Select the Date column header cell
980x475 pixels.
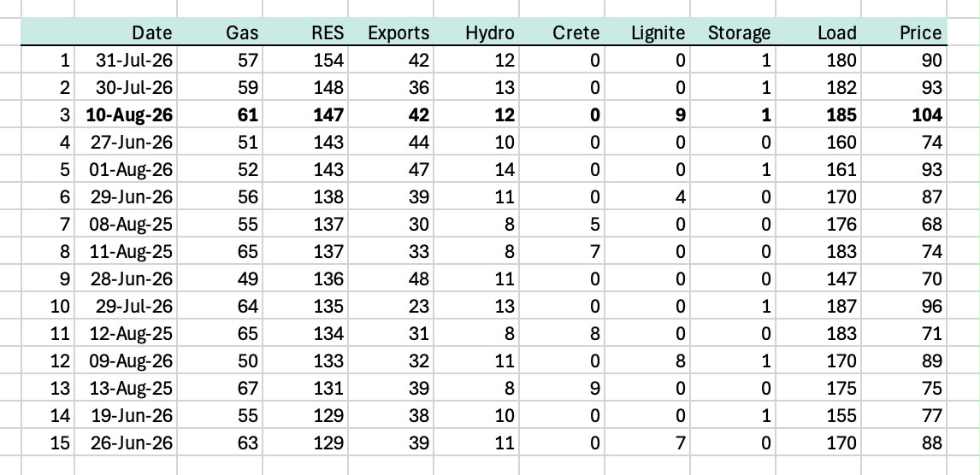point(126,32)
